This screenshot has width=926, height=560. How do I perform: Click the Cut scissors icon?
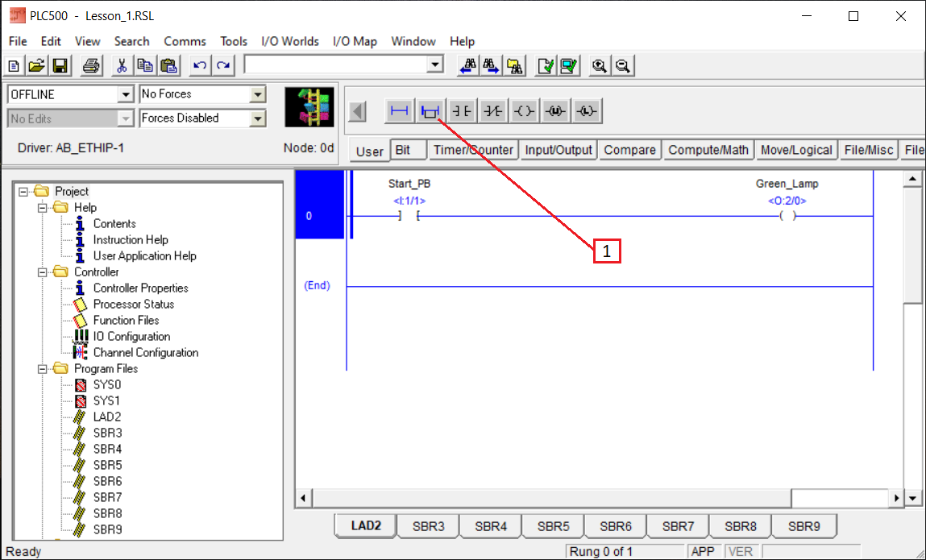click(x=122, y=65)
